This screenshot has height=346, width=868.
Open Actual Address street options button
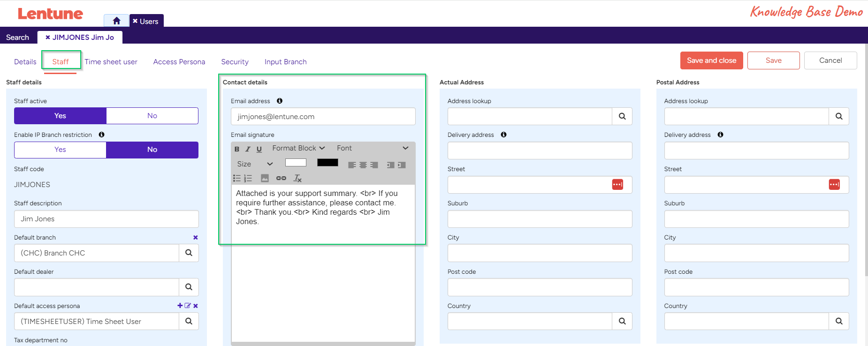(617, 185)
